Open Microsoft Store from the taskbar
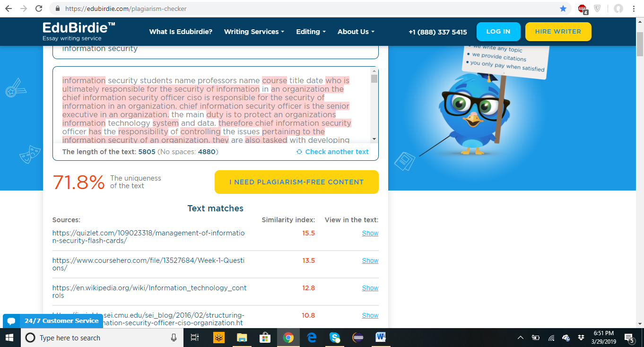The image size is (644, 347). tap(265, 338)
